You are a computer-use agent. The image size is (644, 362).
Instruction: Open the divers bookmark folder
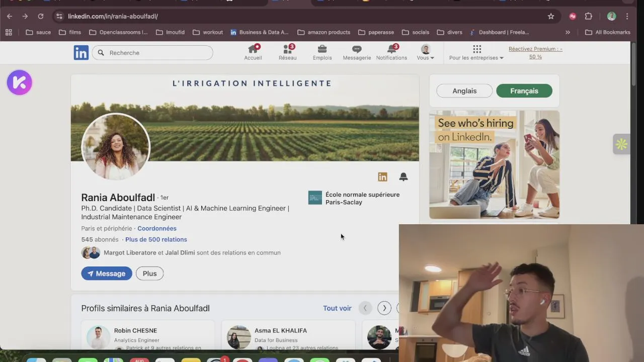coord(450,32)
